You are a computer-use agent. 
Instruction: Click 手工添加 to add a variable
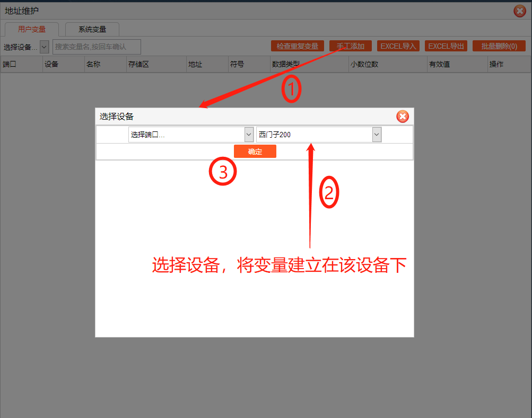point(350,46)
